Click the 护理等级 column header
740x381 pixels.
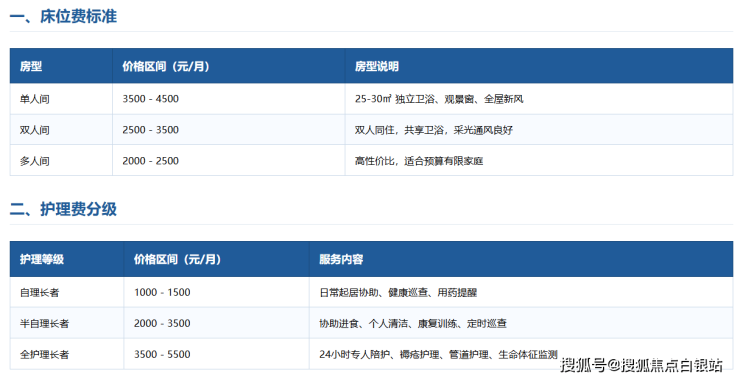[x=42, y=259]
